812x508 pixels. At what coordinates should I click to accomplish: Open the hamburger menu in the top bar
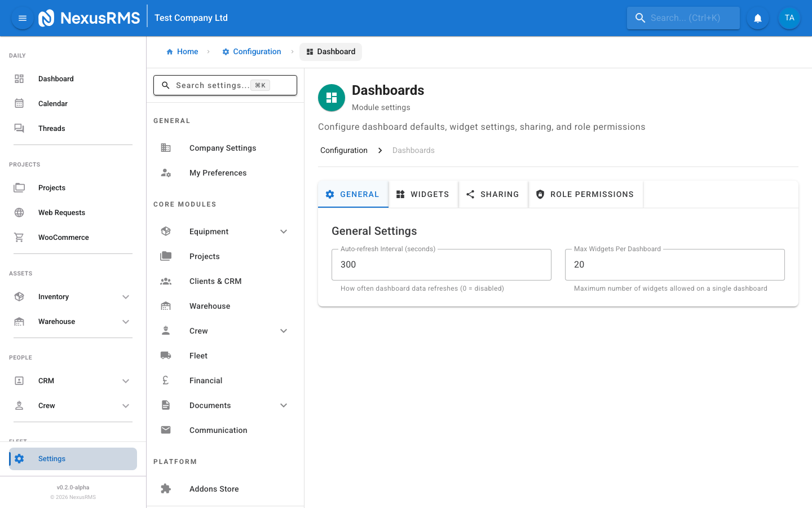click(22, 18)
